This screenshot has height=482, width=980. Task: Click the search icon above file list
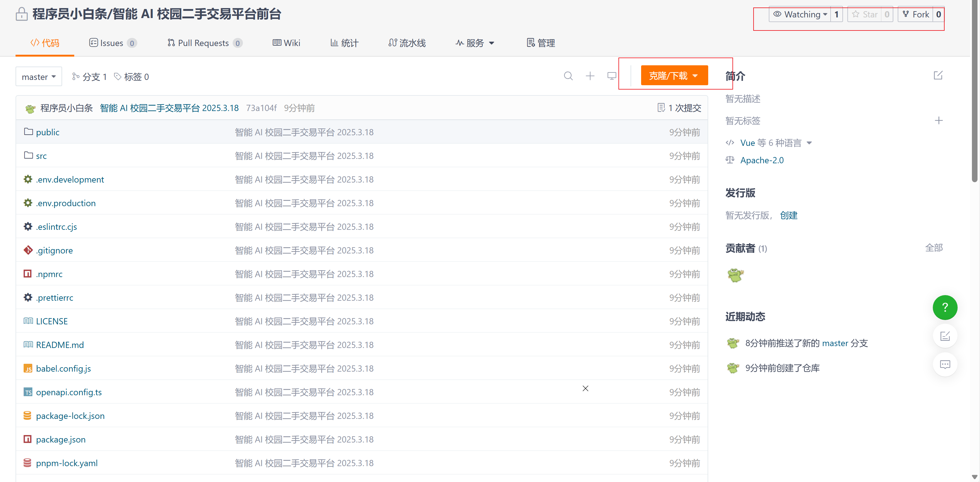[x=568, y=76]
